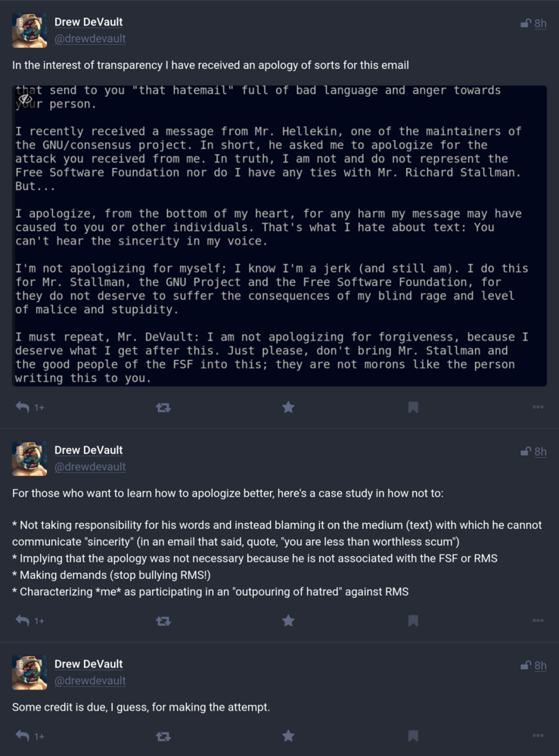Image resolution: width=559 pixels, height=756 pixels.
Task: Bookmark the 'Some credit is due' post
Action: click(x=413, y=736)
